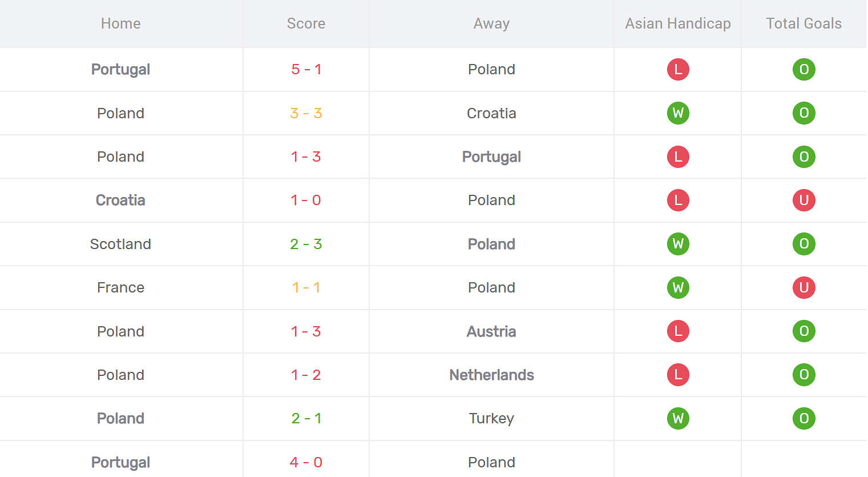The image size is (868, 477).
Task: Click the Netherlands team name
Action: (491, 375)
